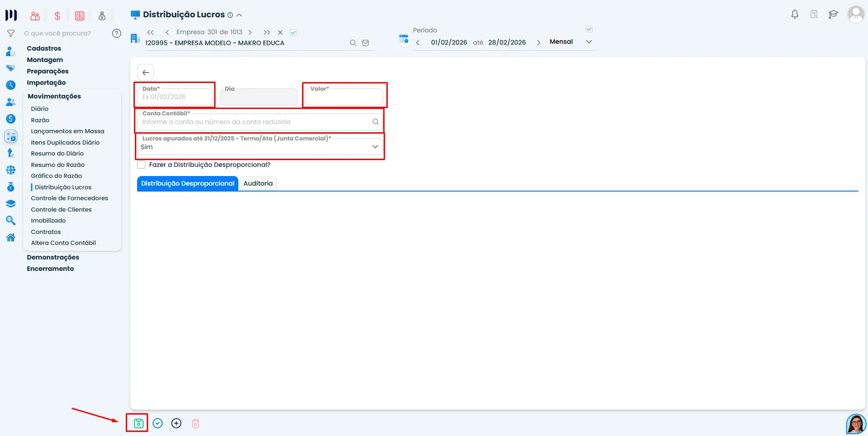Open the dollar sign module icon

(x=57, y=16)
